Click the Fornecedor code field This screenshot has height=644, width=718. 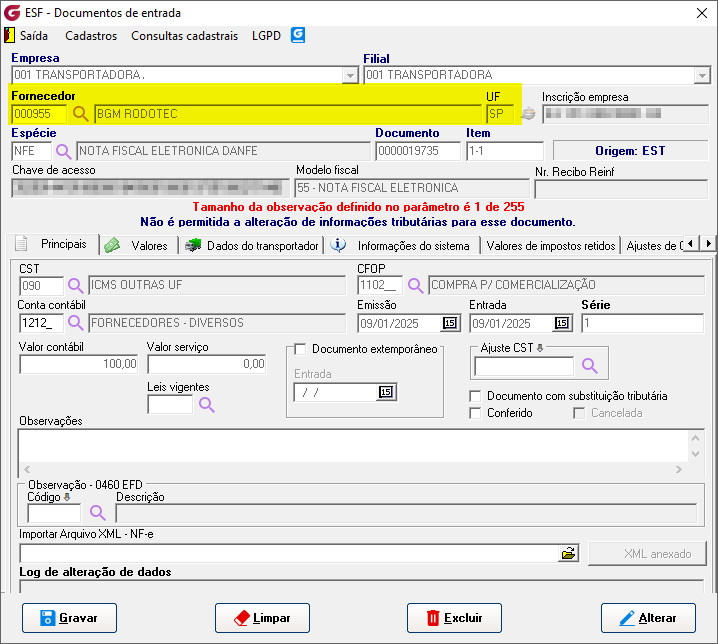pyautogui.click(x=38, y=114)
